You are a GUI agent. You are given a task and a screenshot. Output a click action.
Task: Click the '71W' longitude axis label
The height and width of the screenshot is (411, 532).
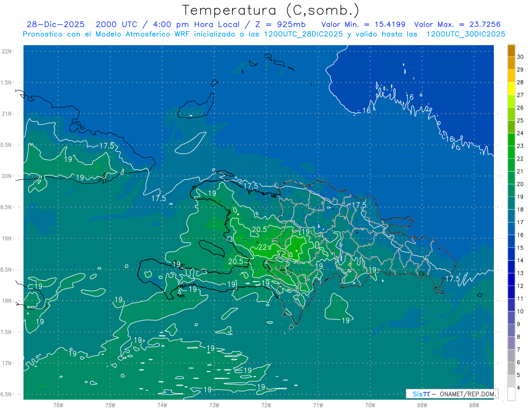(x=318, y=405)
